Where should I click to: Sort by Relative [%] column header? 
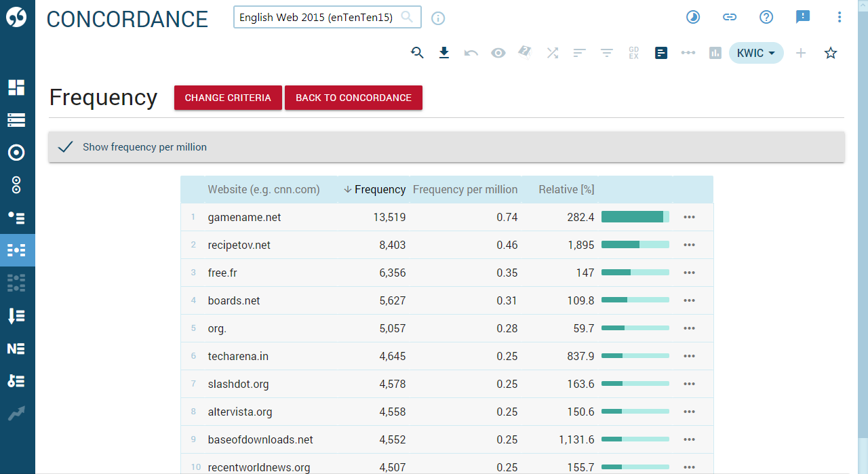[566, 190]
